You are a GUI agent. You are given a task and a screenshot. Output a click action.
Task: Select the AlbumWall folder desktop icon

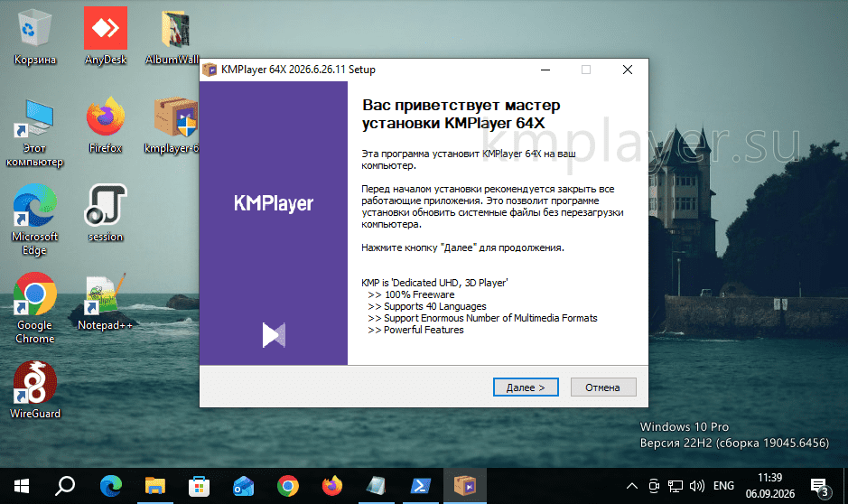point(173,37)
